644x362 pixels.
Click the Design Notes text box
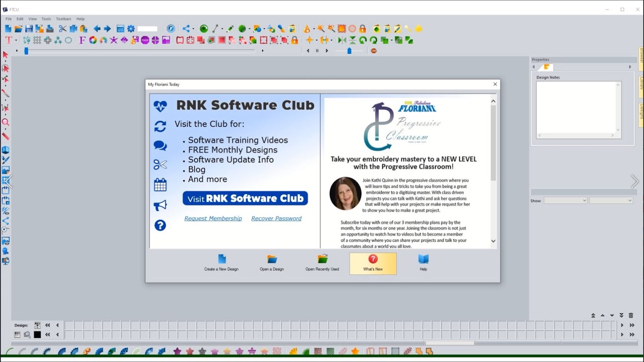pos(579,110)
